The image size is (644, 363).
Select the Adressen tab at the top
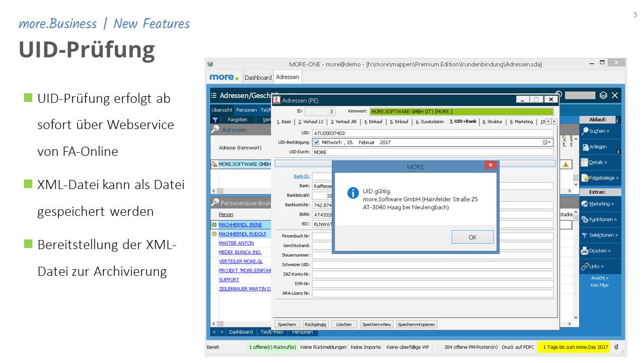(x=288, y=77)
